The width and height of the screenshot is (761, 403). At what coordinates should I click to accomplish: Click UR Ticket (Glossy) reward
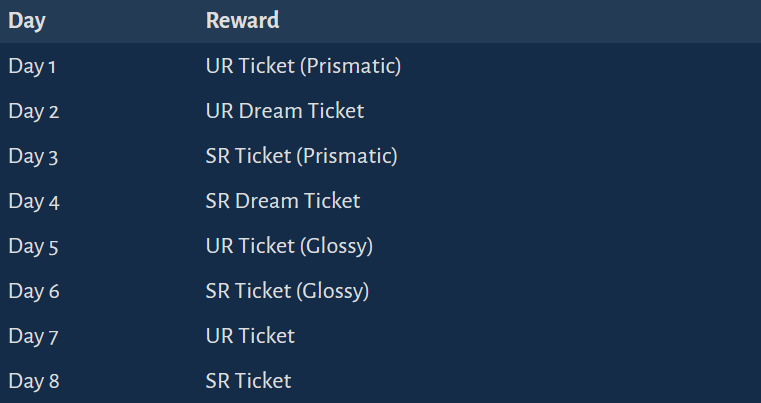pyautogui.click(x=289, y=246)
